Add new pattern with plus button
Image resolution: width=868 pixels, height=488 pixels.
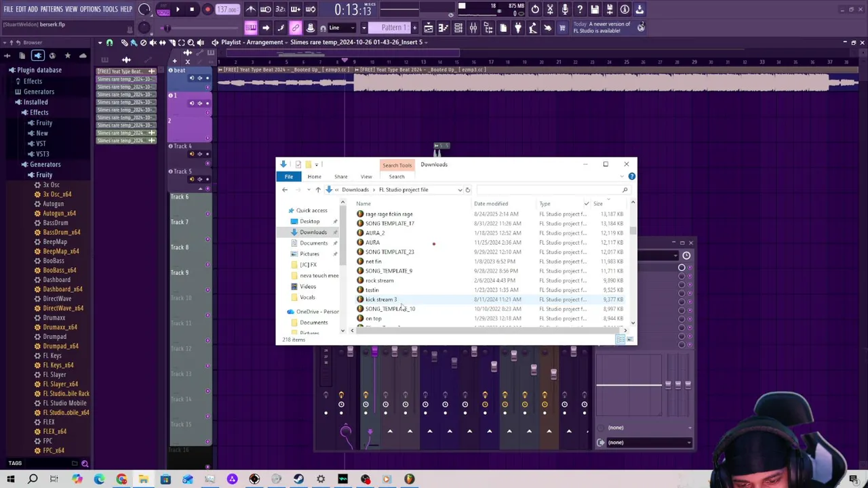pyautogui.click(x=415, y=28)
